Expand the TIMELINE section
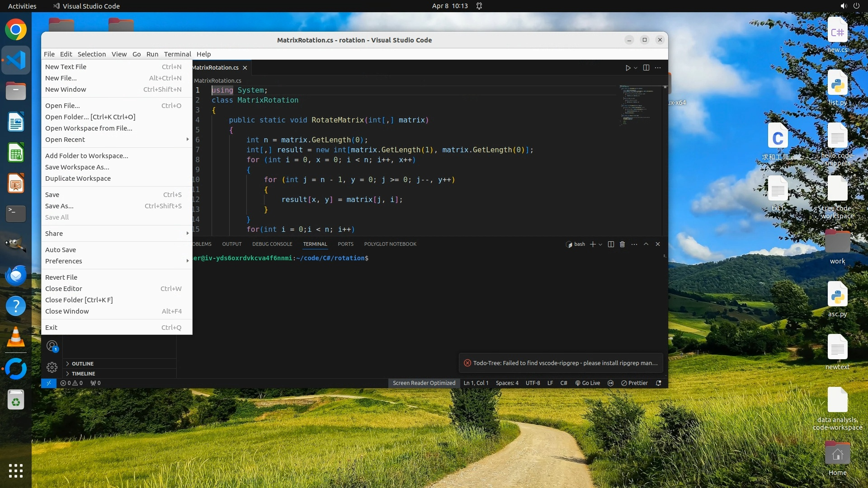 tap(83, 374)
